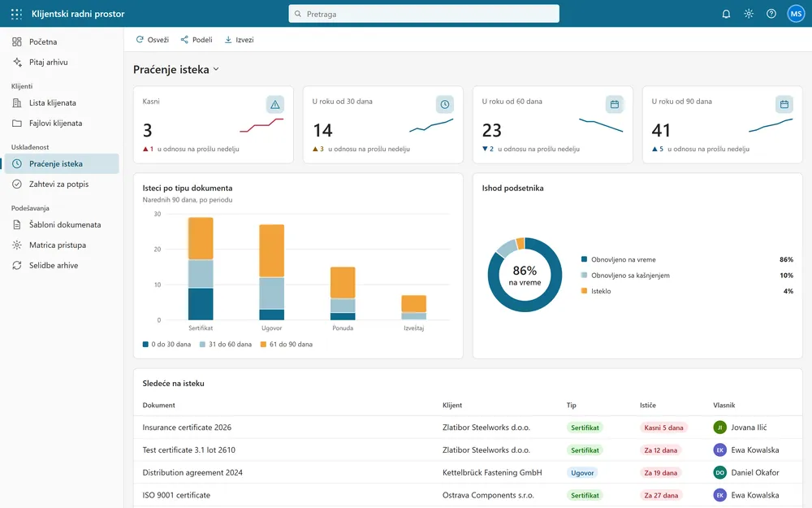Open notifications bell icon
Image resolution: width=812 pixels, height=508 pixels.
[x=726, y=14]
